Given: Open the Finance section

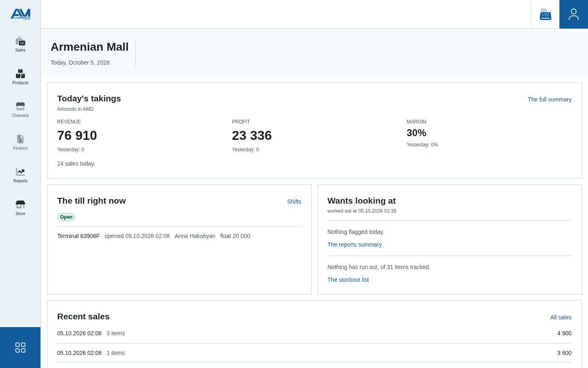Looking at the screenshot, I should click(x=20, y=143).
